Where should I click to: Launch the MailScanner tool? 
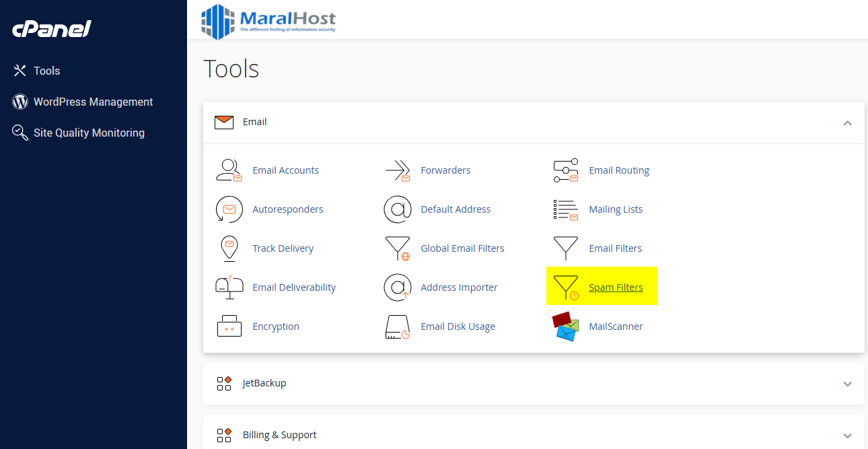pyautogui.click(x=616, y=326)
